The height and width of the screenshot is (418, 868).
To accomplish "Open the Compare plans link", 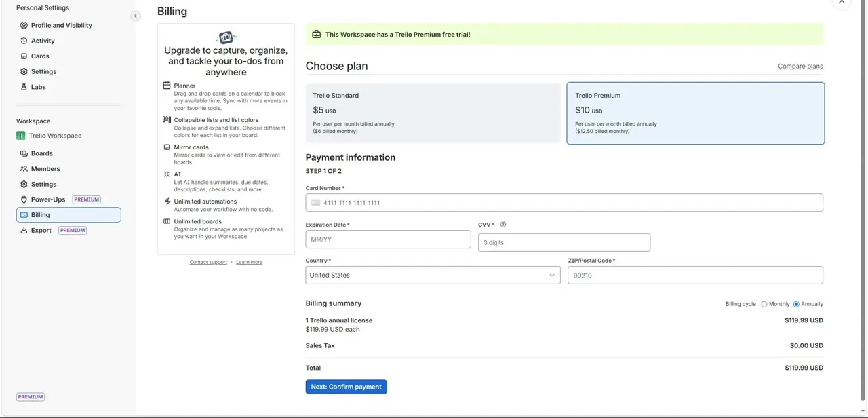I will pos(800,66).
